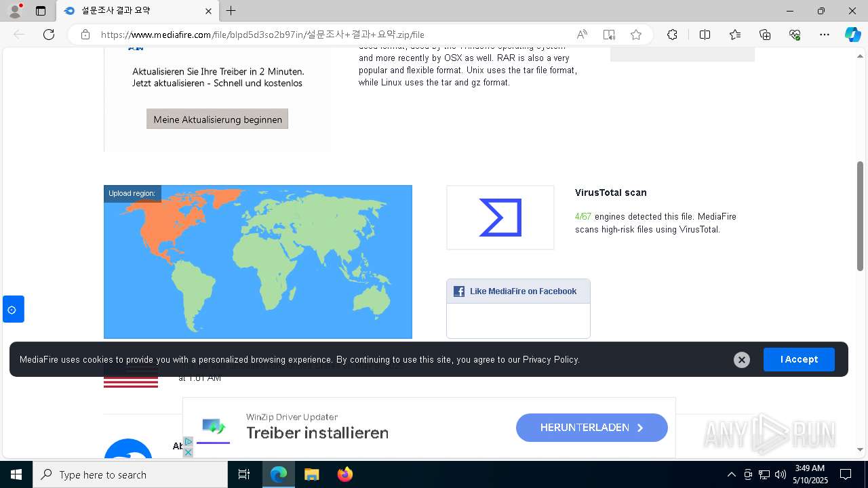
Task: Open Settings and more ellipsis menu
Action: point(825,35)
